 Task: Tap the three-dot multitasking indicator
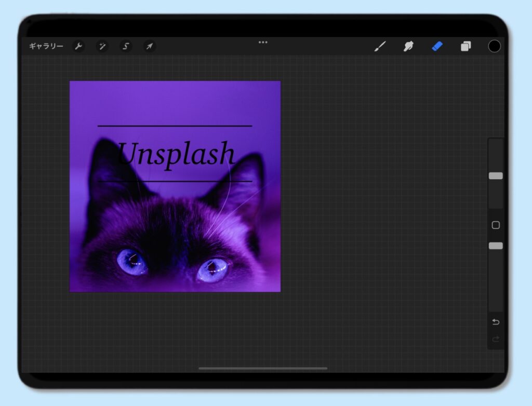click(263, 43)
